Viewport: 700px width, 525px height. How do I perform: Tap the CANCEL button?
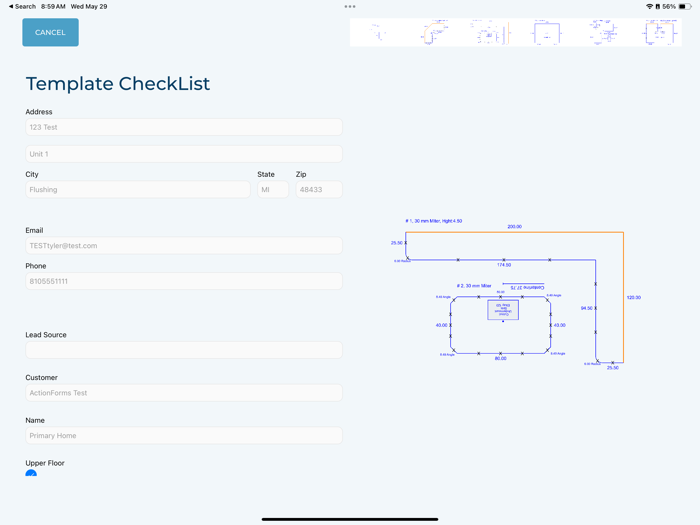(x=50, y=32)
